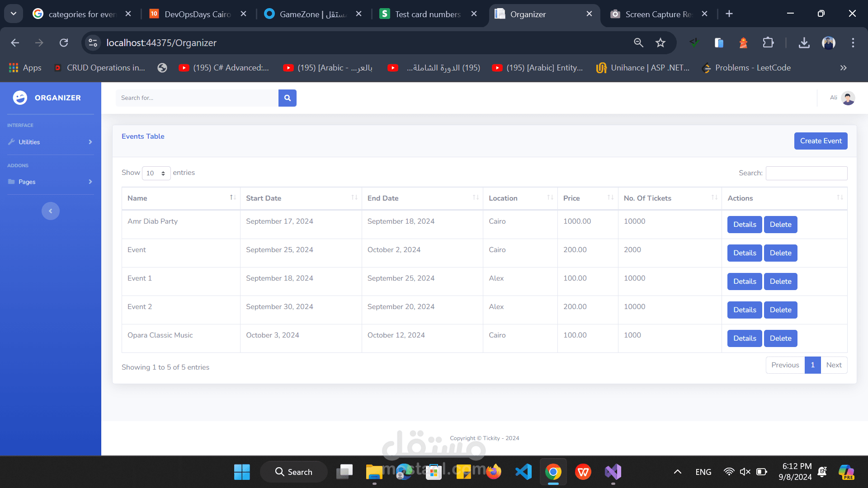Bookmark page with star icon

pos(660,43)
